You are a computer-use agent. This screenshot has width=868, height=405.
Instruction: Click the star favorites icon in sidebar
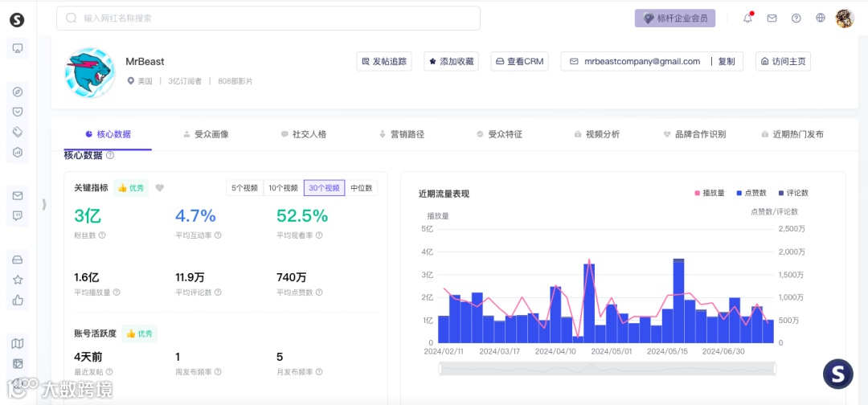click(17, 280)
